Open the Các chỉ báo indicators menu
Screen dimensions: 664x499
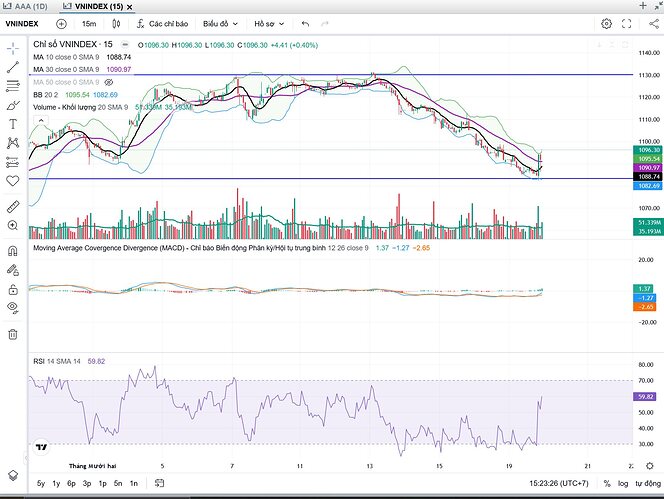pyautogui.click(x=155, y=23)
